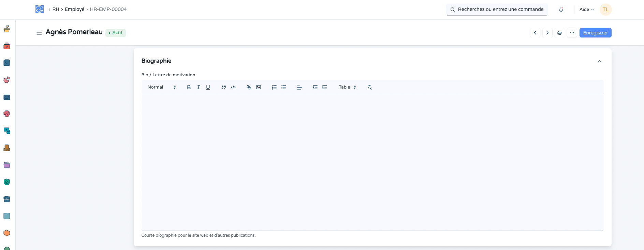Print the employee record
Screen dimensions: 644x250
click(560, 33)
